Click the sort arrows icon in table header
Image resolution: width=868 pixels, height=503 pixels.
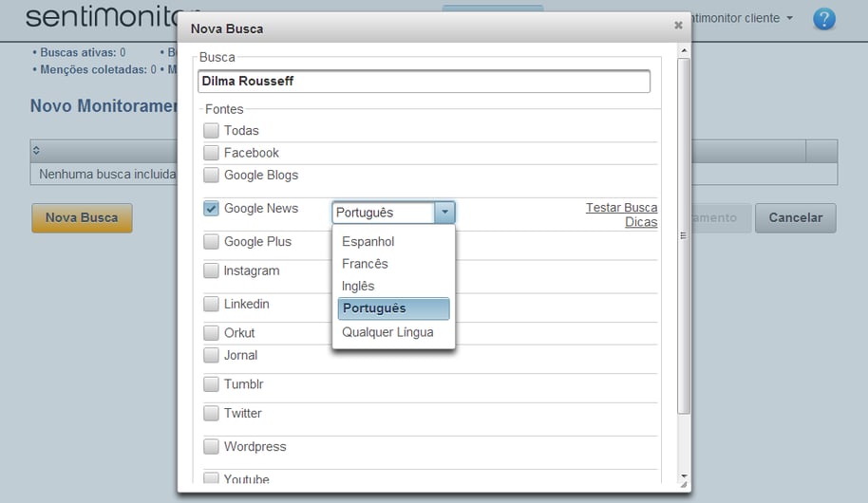tap(36, 150)
